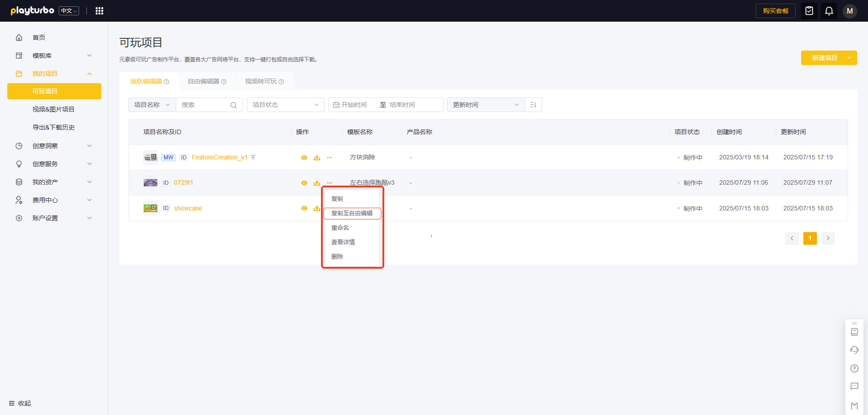Open the task clipboard icon in header
Viewport: 868px width, 415px height.
point(809,11)
